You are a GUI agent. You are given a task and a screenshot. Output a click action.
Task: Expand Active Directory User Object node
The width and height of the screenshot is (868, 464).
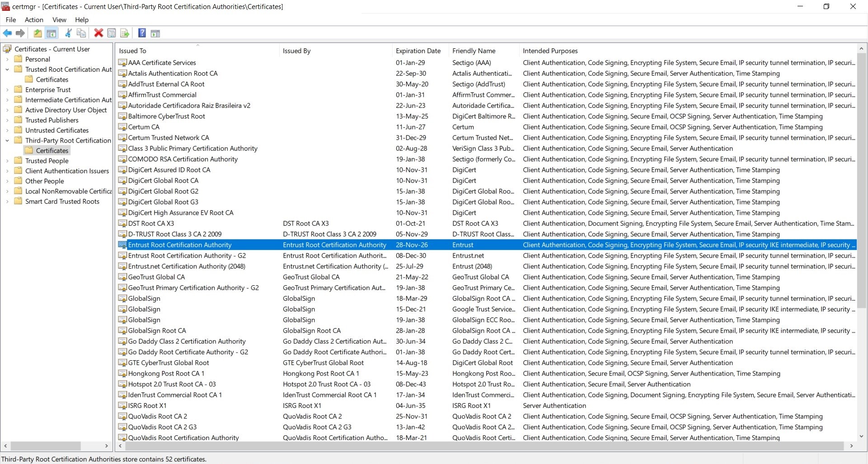(7, 110)
